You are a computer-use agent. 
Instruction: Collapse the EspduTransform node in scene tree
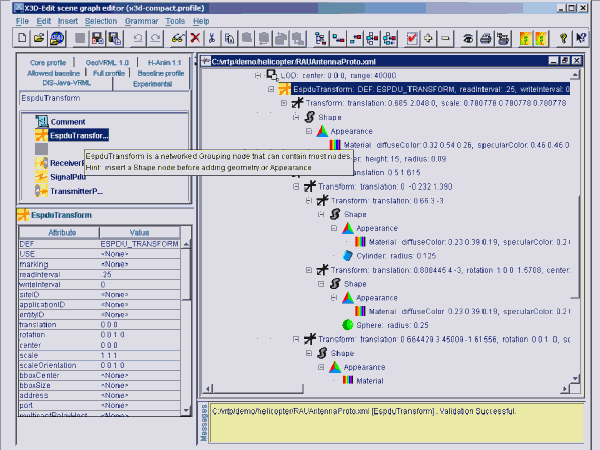[272, 89]
